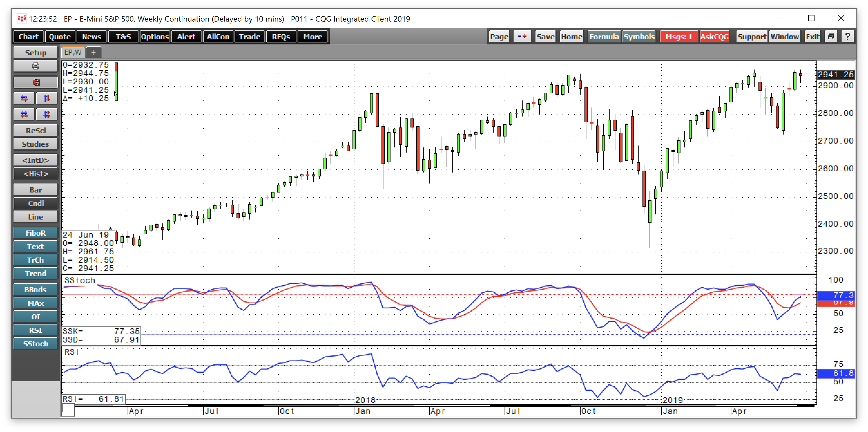Screen dimensions: 868x432
Task: Select Cndl candlestick chart type
Action: (x=35, y=203)
